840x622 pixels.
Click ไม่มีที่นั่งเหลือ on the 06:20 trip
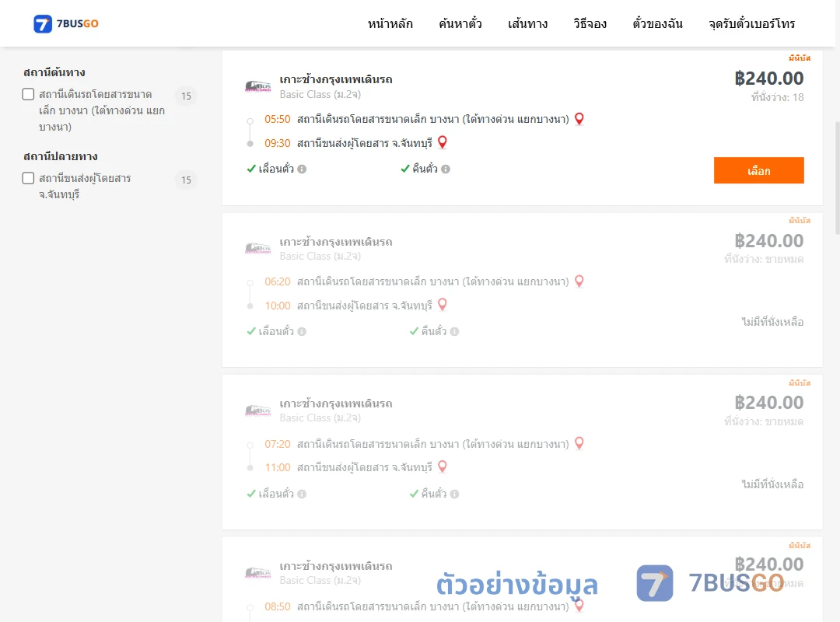pos(772,322)
